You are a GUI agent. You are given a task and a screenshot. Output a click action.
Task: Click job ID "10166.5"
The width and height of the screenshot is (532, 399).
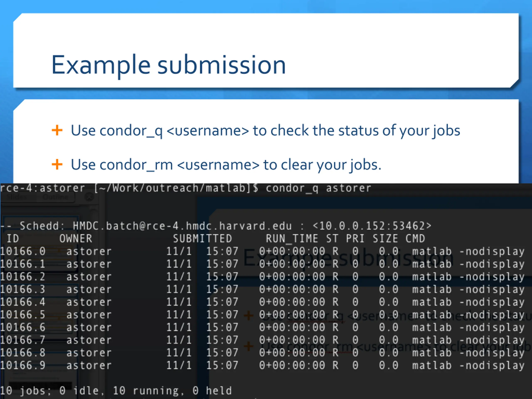click(x=23, y=315)
